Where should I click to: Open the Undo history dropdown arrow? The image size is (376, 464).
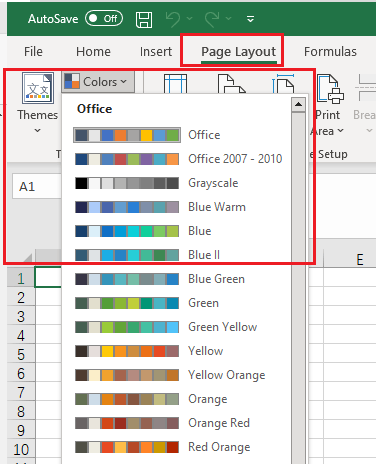coord(189,19)
